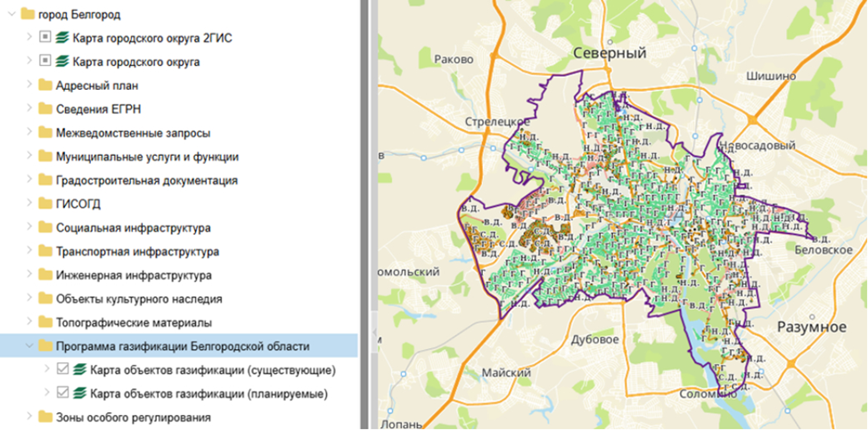This screenshot has height=430, width=868.
Task: Select the Адресный план tree item
Action: pos(97,85)
